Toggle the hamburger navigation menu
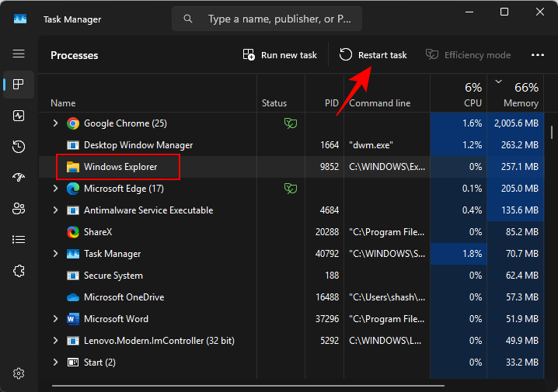This screenshot has height=392, width=558. [19, 54]
